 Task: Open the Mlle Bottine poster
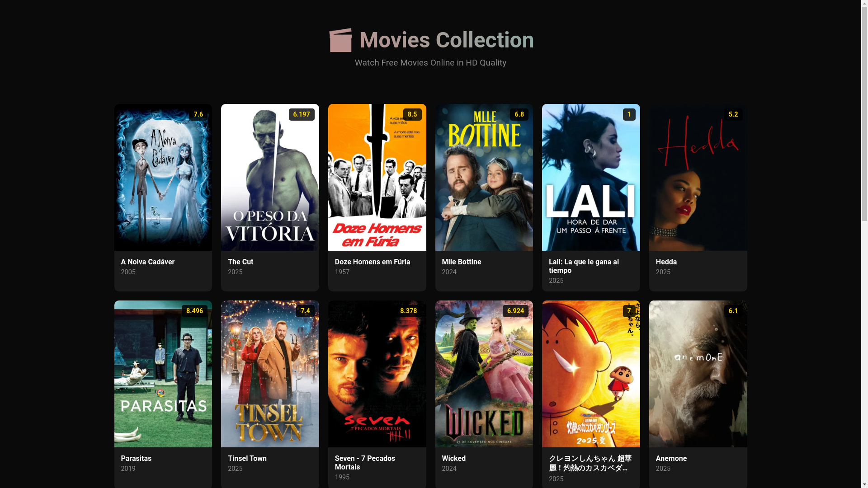(x=484, y=177)
